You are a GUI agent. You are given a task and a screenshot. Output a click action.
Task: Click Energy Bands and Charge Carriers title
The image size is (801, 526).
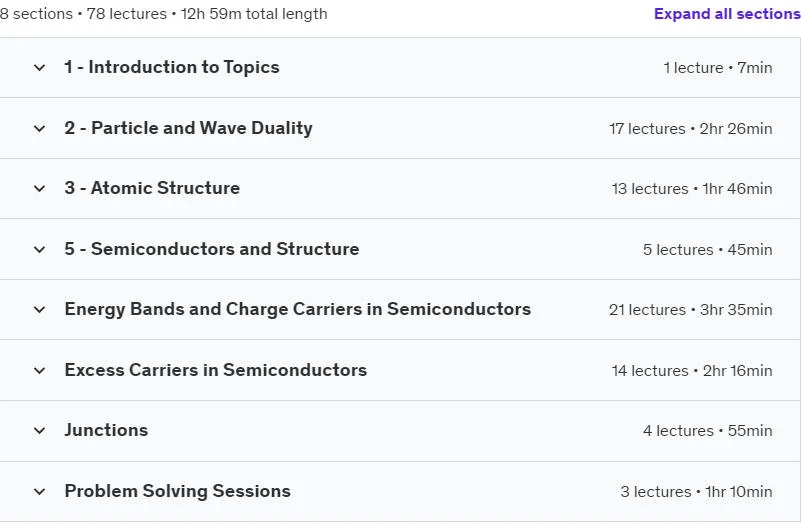point(298,309)
